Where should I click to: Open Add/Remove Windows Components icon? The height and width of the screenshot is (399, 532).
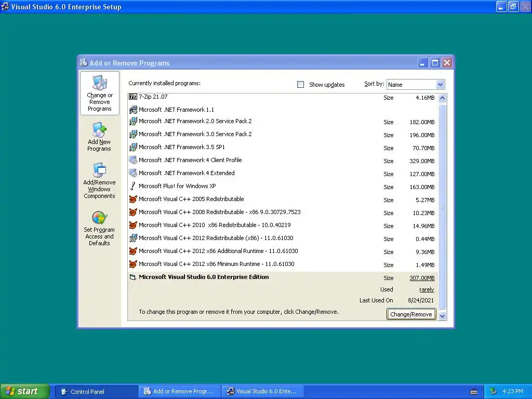point(99,170)
